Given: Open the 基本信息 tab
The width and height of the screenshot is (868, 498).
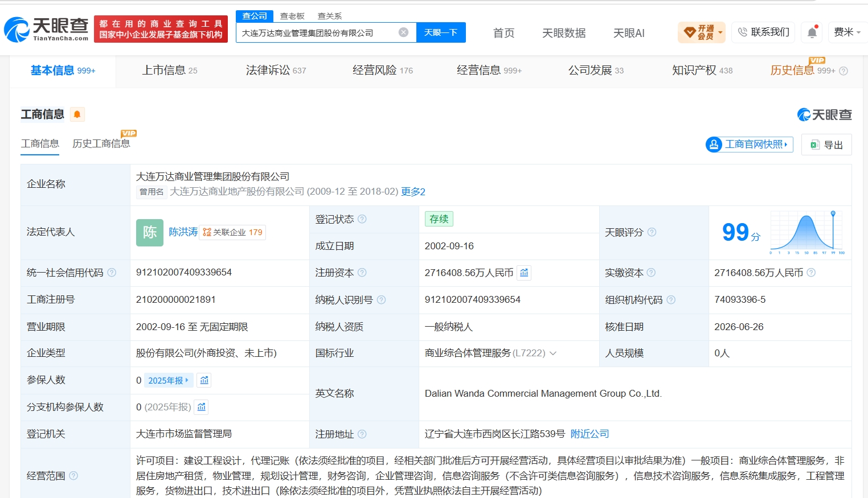Looking at the screenshot, I should click(63, 71).
